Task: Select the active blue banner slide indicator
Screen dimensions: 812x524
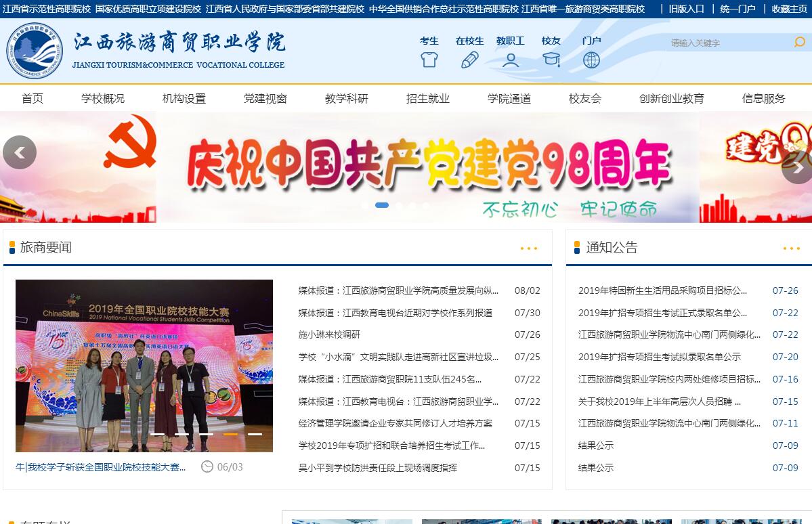Action: pos(382,206)
